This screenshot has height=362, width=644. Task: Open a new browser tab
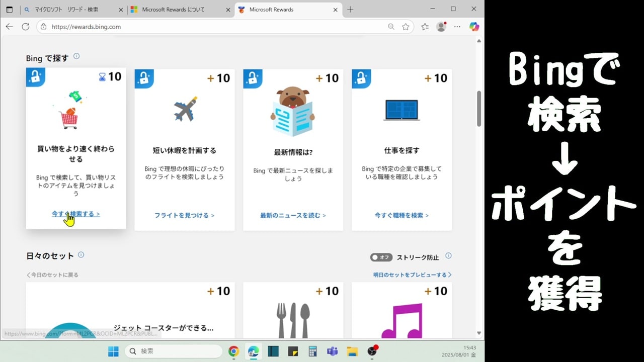[x=350, y=10]
